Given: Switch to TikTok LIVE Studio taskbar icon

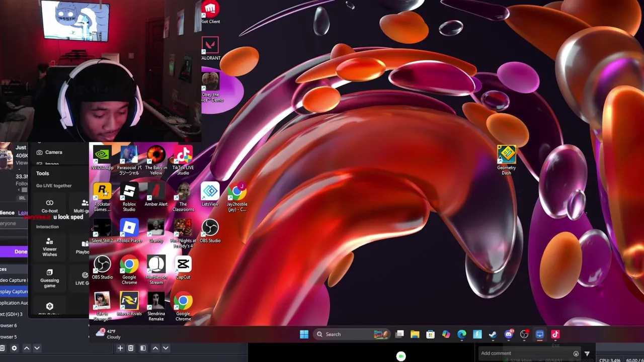Looking at the screenshot, I should [555, 334].
